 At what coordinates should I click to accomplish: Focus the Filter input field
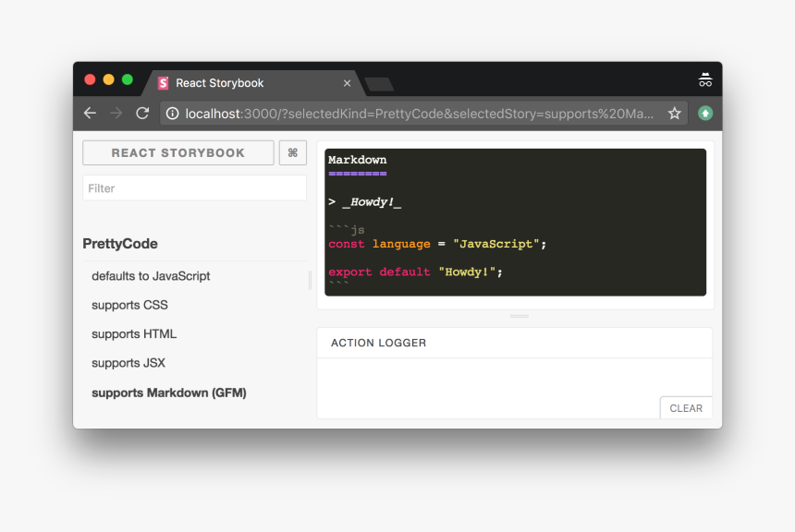pyautogui.click(x=194, y=188)
